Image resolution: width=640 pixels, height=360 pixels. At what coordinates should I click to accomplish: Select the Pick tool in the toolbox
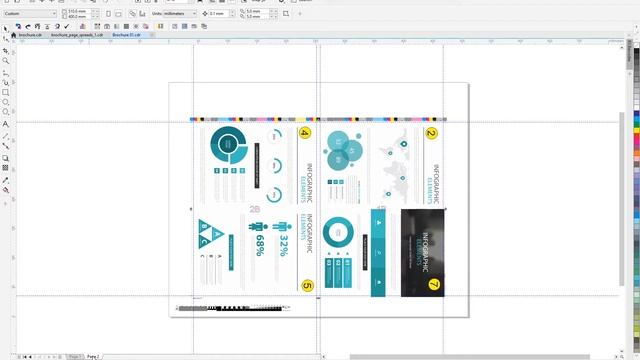[5, 29]
